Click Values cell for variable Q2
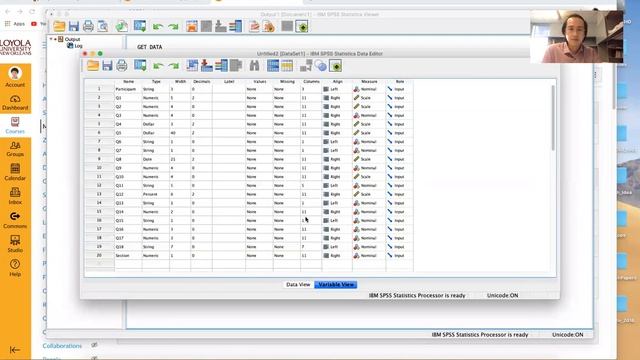The height and width of the screenshot is (360, 640). point(259,107)
